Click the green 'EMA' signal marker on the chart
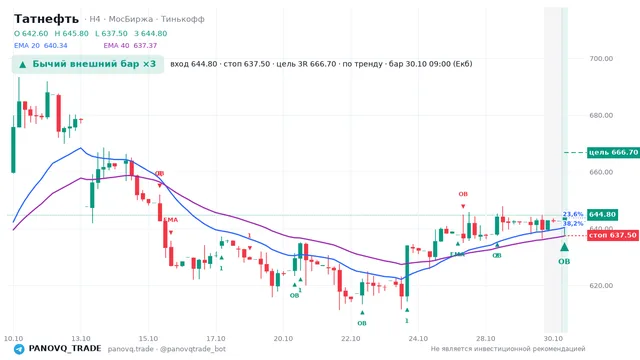The height and width of the screenshot is (360, 640). pyautogui.click(x=457, y=254)
